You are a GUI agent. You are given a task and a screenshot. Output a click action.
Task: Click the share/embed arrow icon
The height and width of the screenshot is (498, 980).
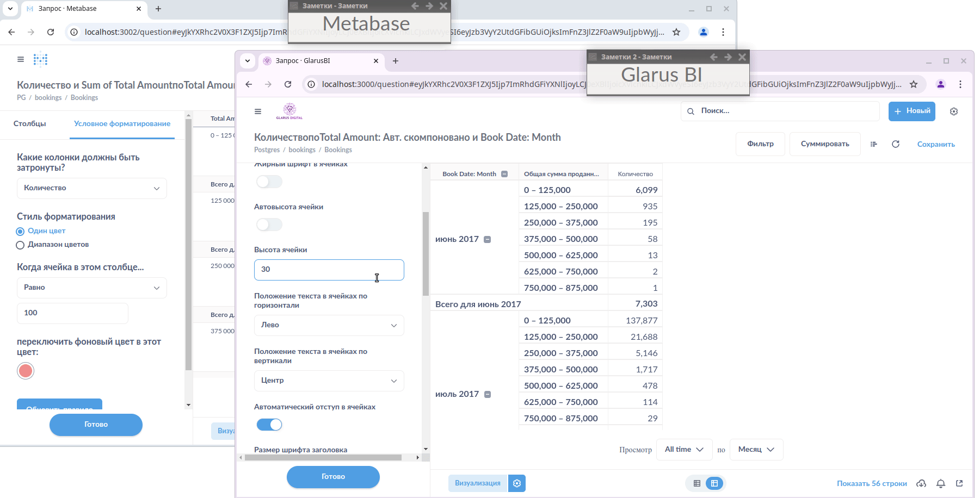(x=959, y=483)
